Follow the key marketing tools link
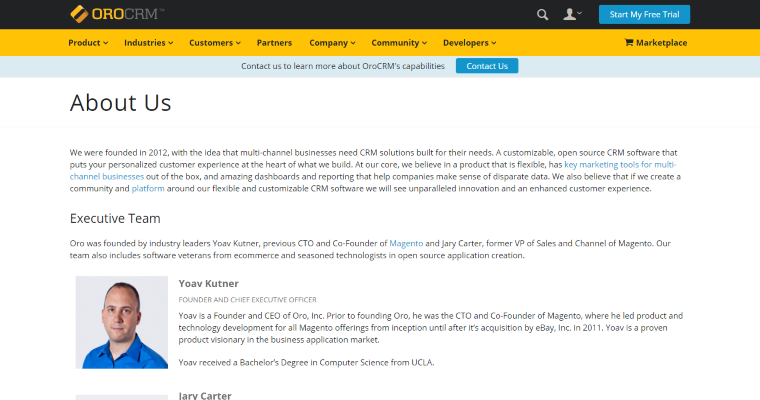This screenshot has height=400, width=760. pos(620,164)
